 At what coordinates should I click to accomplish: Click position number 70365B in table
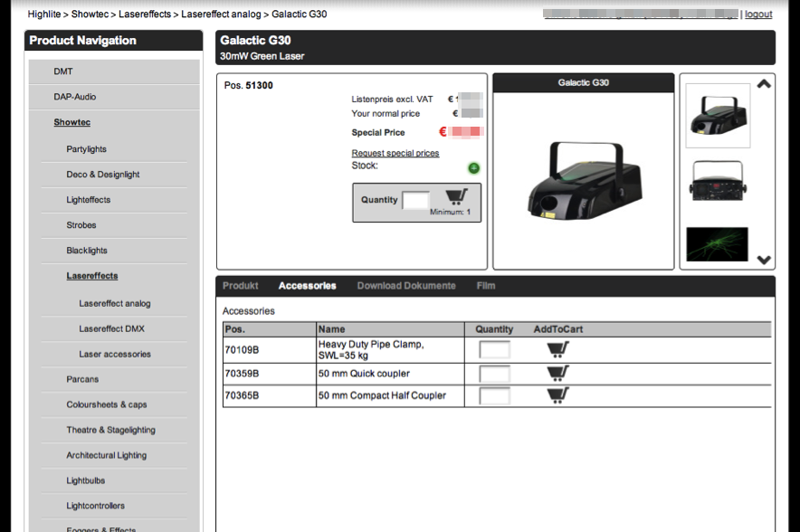pyautogui.click(x=242, y=395)
